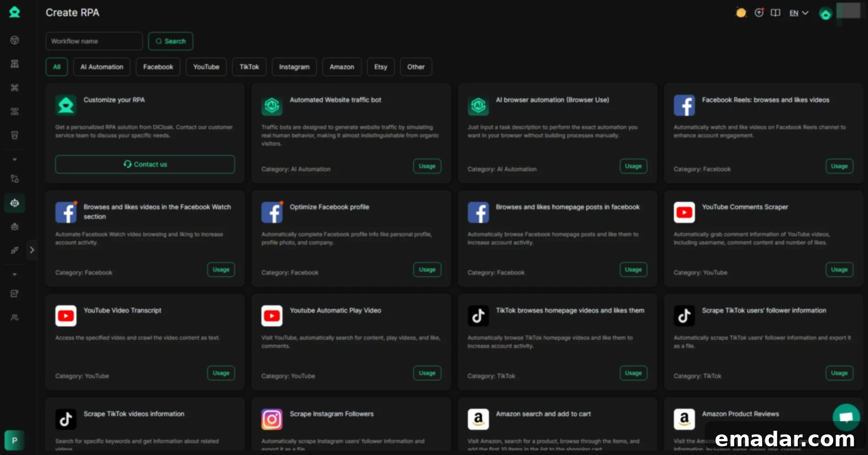Click Usage on Youtube Automatic Play Video
The width and height of the screenshot is (868, 455).
427,373
